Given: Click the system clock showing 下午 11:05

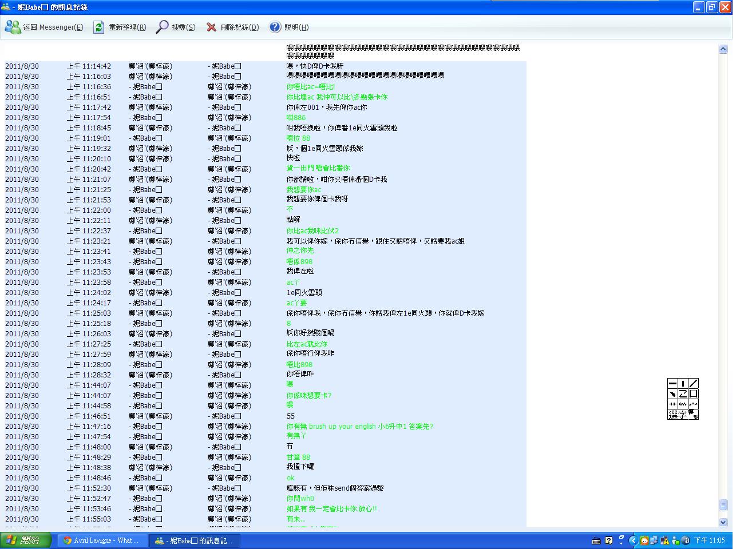Looking at the screenshot, I should [709, 540].
